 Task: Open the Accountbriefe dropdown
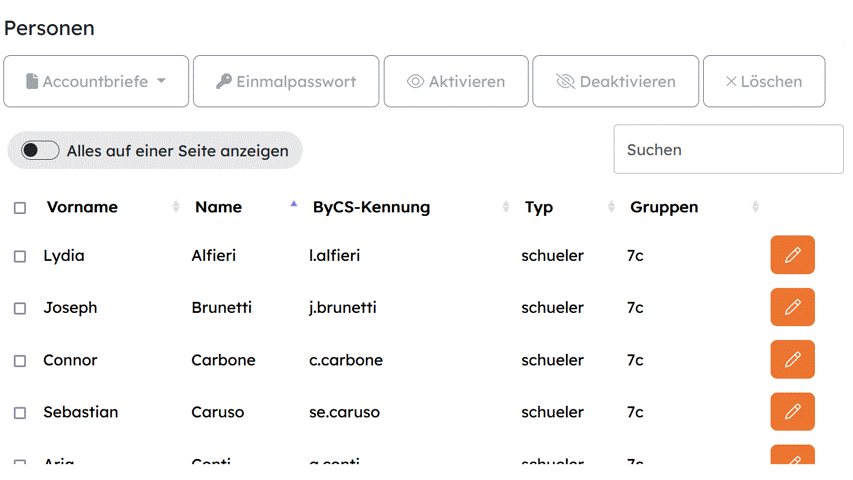coord(96,81)
